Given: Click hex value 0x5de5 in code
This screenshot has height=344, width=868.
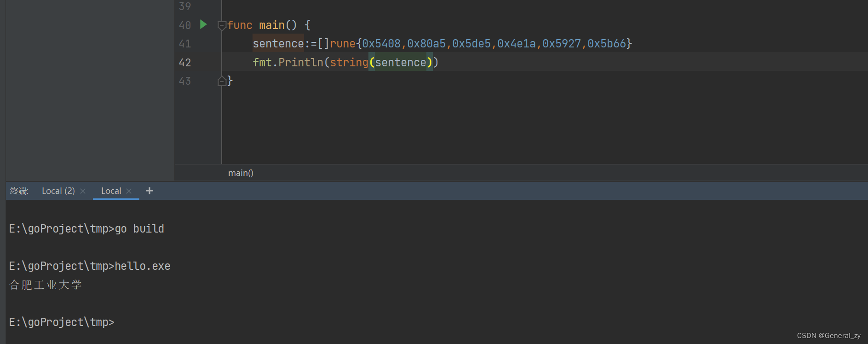Looking at the screenshot, I should tap(471, 44).
